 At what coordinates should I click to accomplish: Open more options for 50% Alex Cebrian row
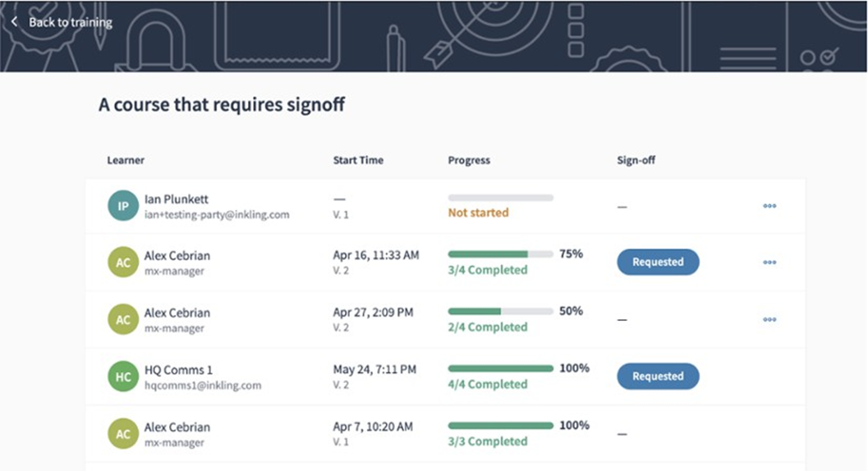tap(769, 319)
